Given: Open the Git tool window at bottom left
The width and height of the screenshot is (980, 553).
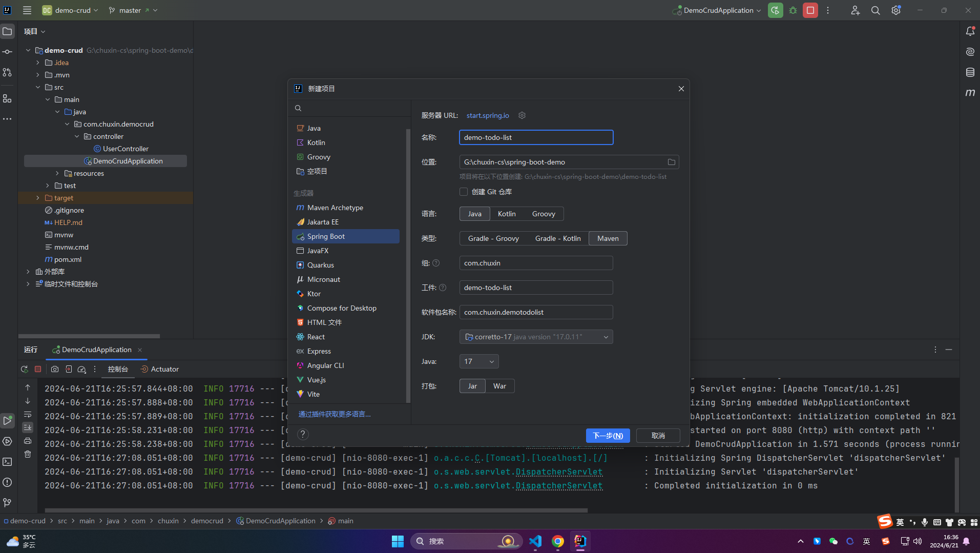Looking at the screenshot, I should (x=7, y=503).
